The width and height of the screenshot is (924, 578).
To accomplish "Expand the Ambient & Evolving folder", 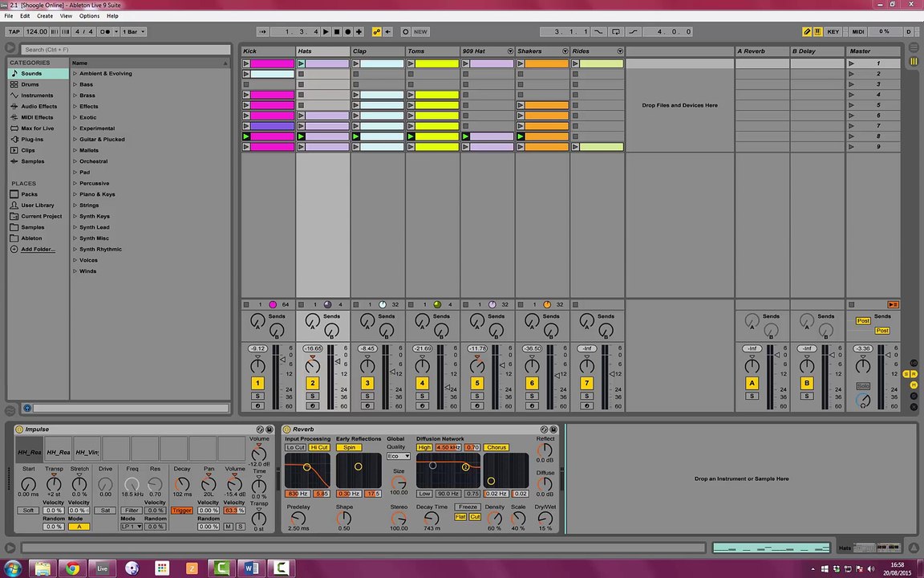I will pyautogui.click(x=75, y=74).
